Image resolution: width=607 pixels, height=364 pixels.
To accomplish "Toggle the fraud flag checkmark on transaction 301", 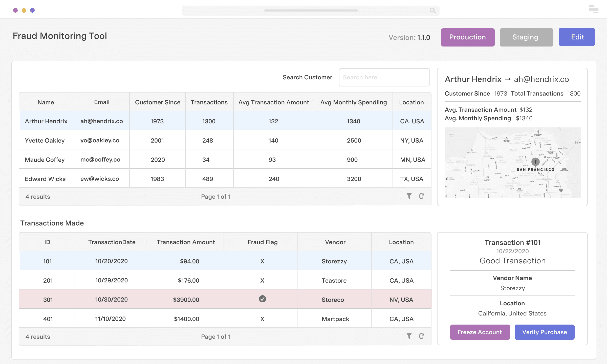I will (262, 300).
